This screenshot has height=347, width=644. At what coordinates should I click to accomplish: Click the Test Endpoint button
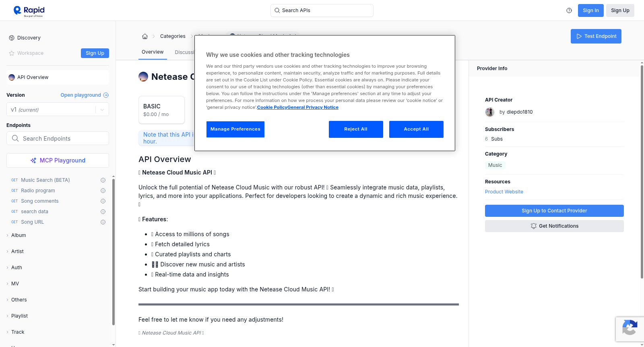coord(596,36)
